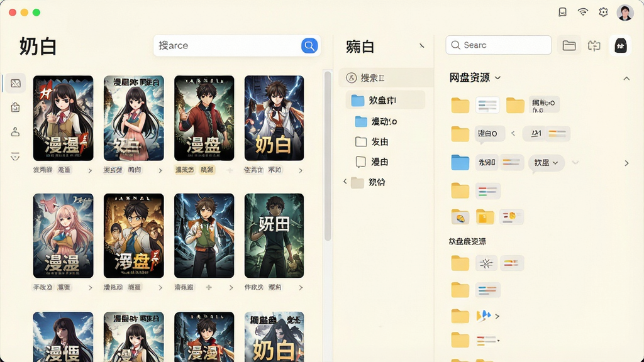Open the tablet device icon in title bar
This screenshot has width=644, height=362.
click(x=563, y=12)
